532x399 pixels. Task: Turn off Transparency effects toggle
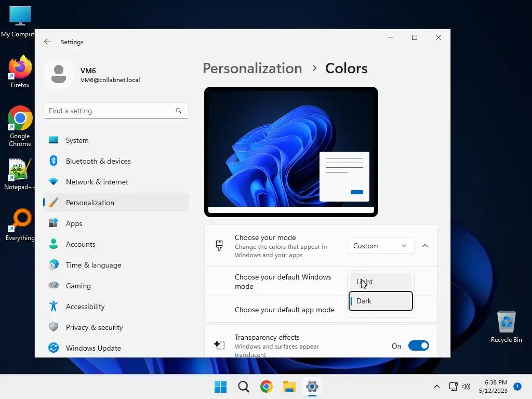[x=418, y=345]
